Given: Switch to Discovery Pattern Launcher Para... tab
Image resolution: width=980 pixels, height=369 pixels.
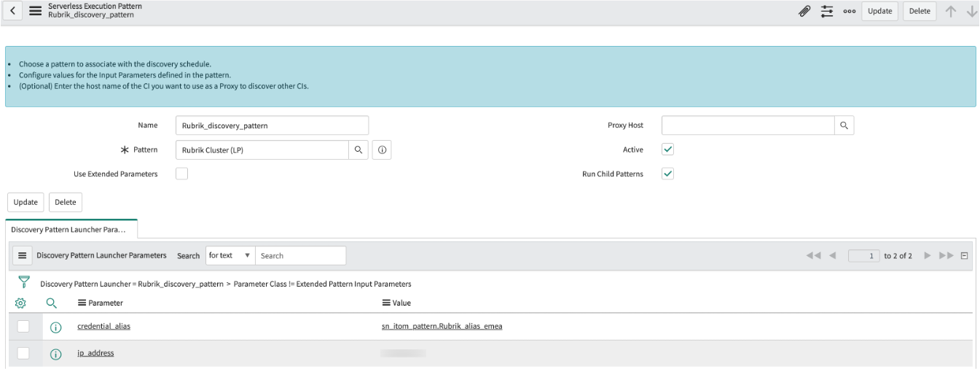Looking at the screenshot, I should pyautogui.click(x=71, y=228).
